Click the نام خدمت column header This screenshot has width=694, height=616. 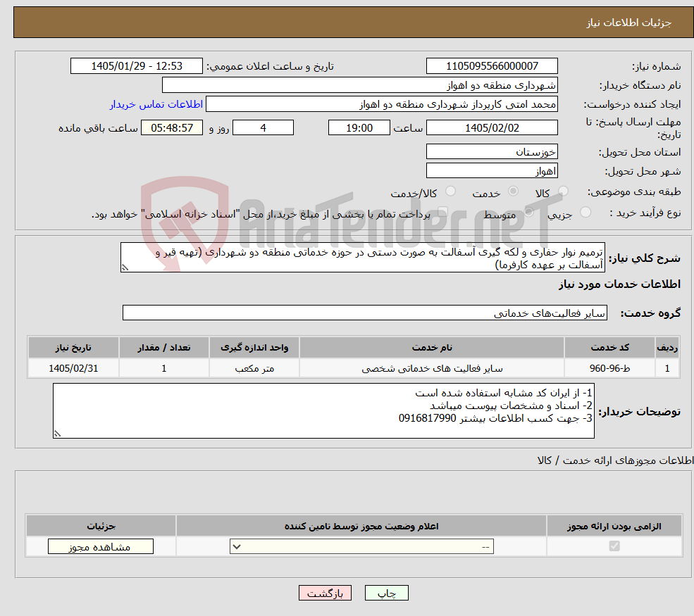coord(431,348)
